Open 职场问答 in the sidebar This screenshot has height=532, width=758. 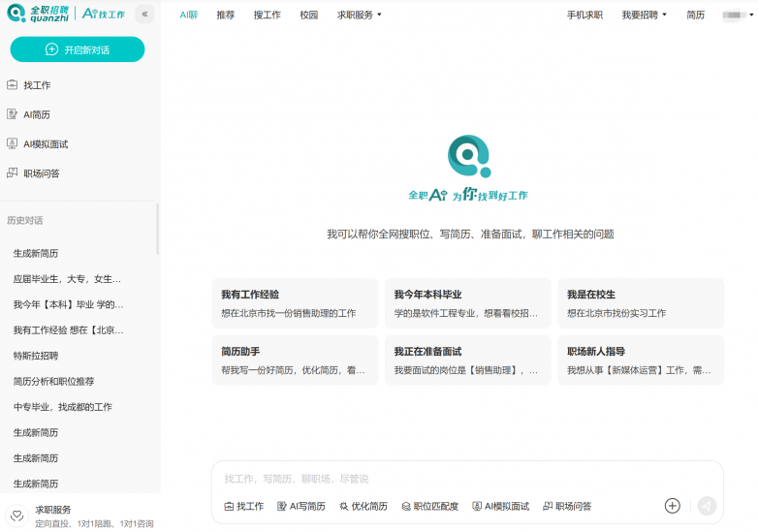point(41,173)
